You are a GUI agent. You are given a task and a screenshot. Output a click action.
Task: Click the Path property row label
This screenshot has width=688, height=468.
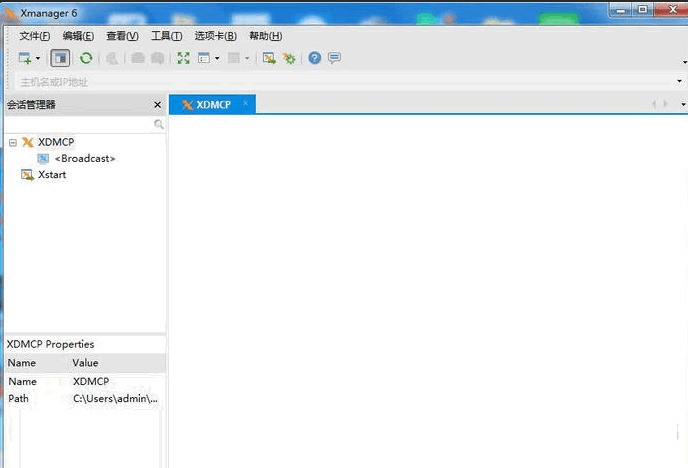pyautogui.click(x=18, y=399)
